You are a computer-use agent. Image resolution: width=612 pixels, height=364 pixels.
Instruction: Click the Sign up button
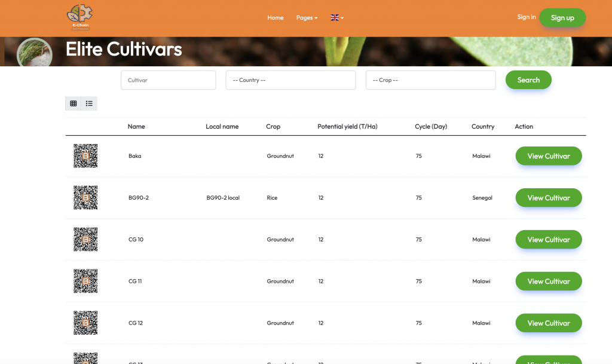[562, 17]
